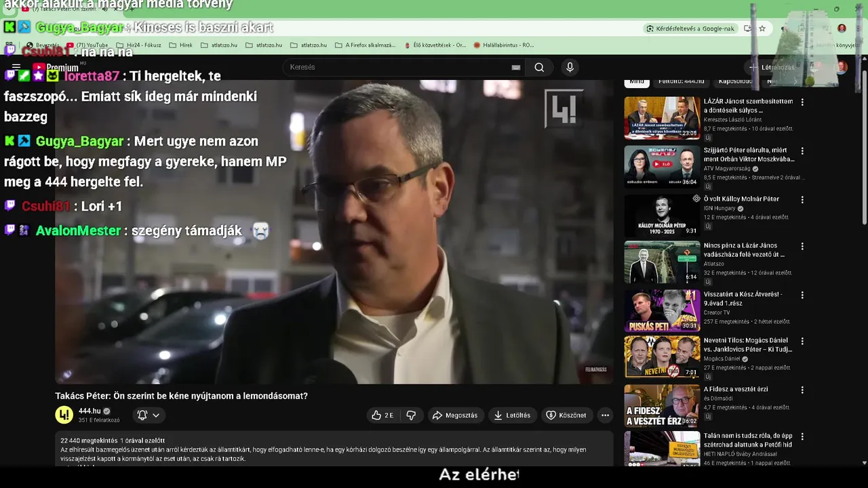The height and width of the screenshot is (488, 868).
Task: Open the YouTube bookmark in bookmarks bar
Action: (x=87, y=45)
